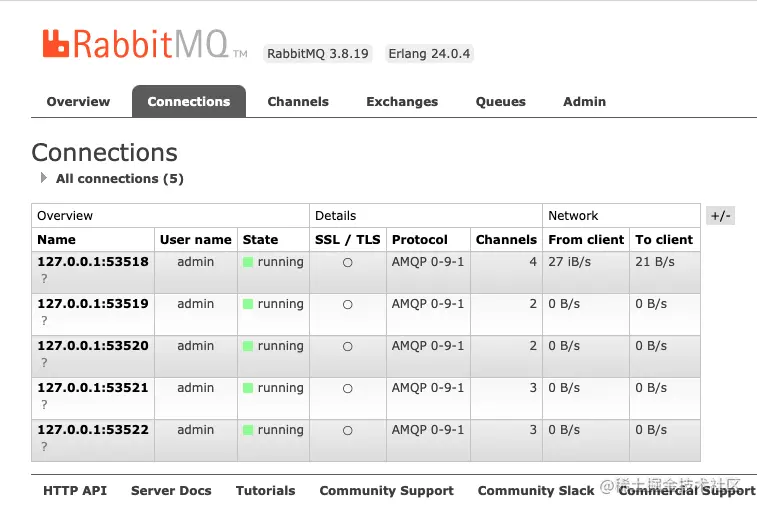757x510 pixels.
Task: Sort by SSL / TLS column header
Action: click(348, 240)
